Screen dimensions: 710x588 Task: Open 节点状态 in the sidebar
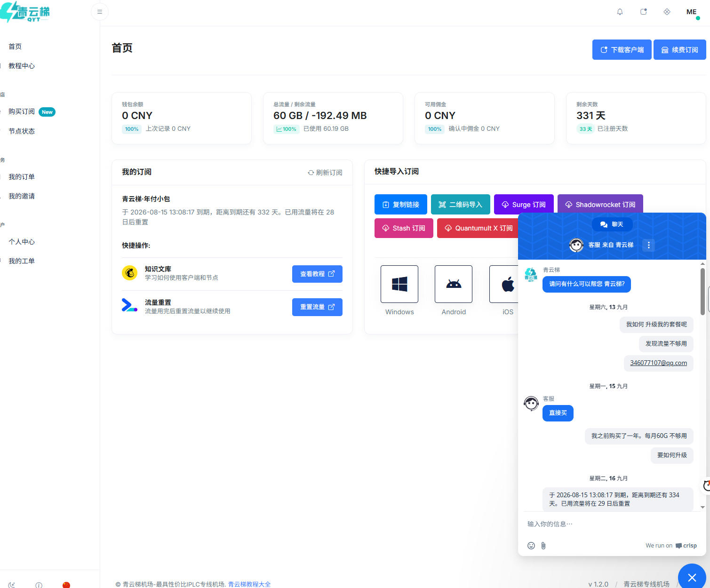pos(22,131)
